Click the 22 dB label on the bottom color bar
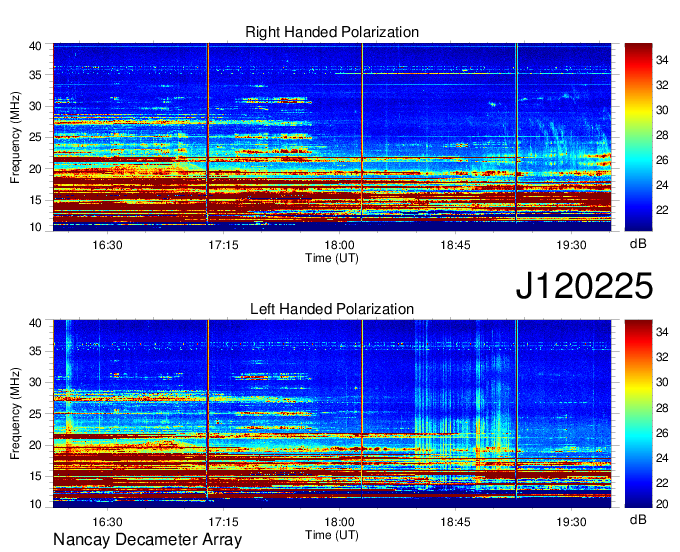The height and width of the screenshot is (552, 680). 662,483
